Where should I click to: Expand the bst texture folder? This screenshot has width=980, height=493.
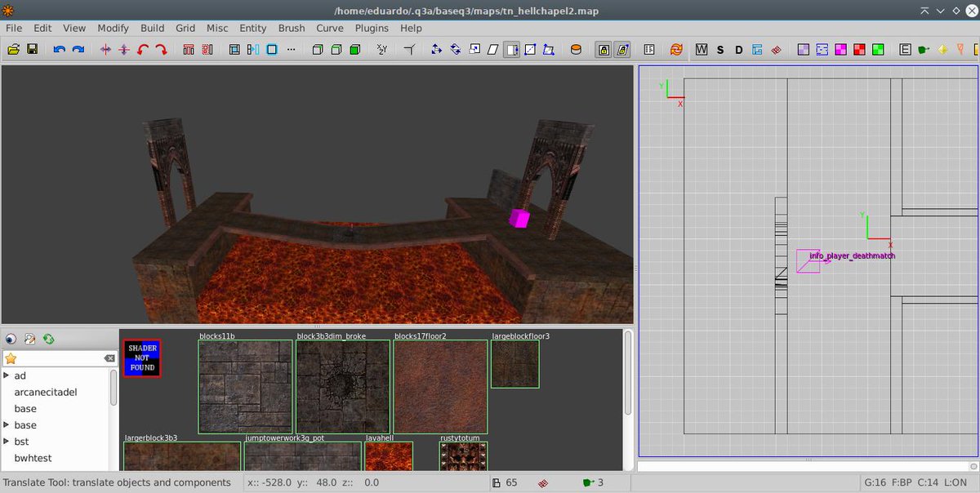7,442
